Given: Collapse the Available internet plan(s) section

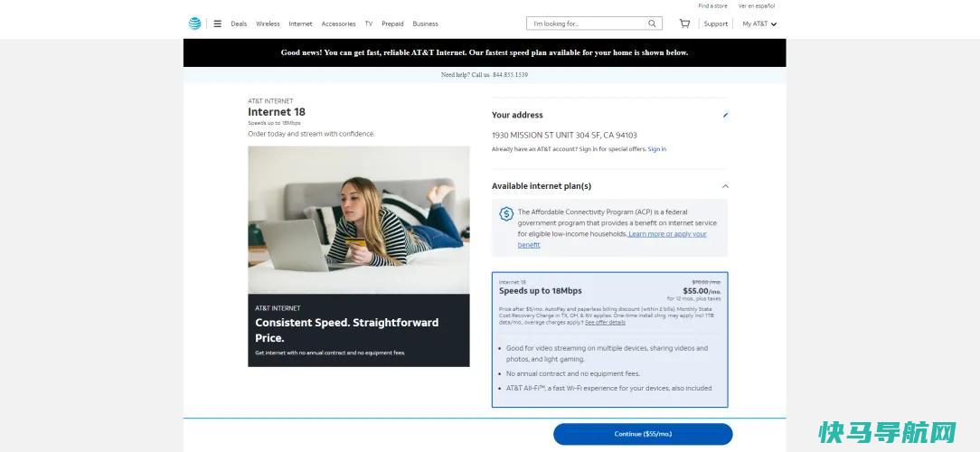Looking at the screenshot, I should pos(725,186).
